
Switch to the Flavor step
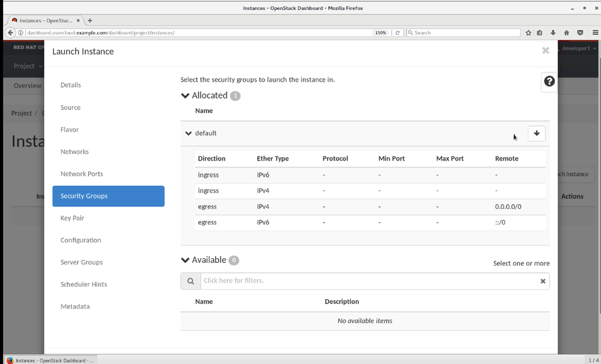click(69, 129)
